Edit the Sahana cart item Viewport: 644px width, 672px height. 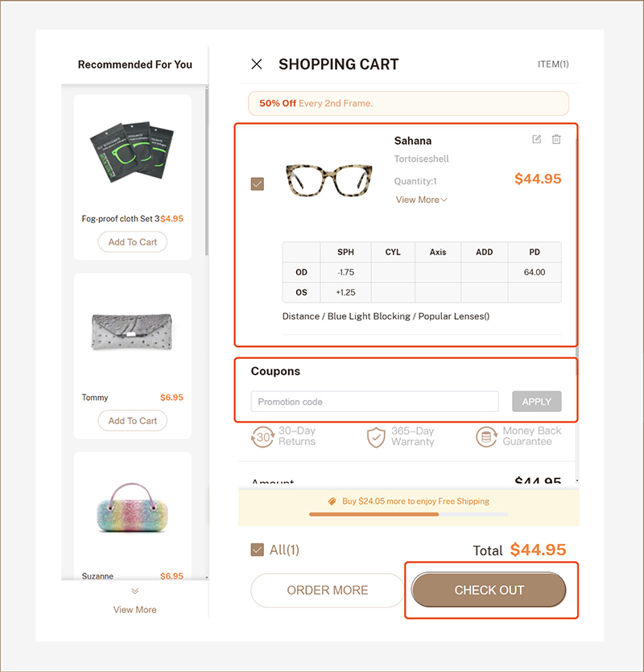537,139
